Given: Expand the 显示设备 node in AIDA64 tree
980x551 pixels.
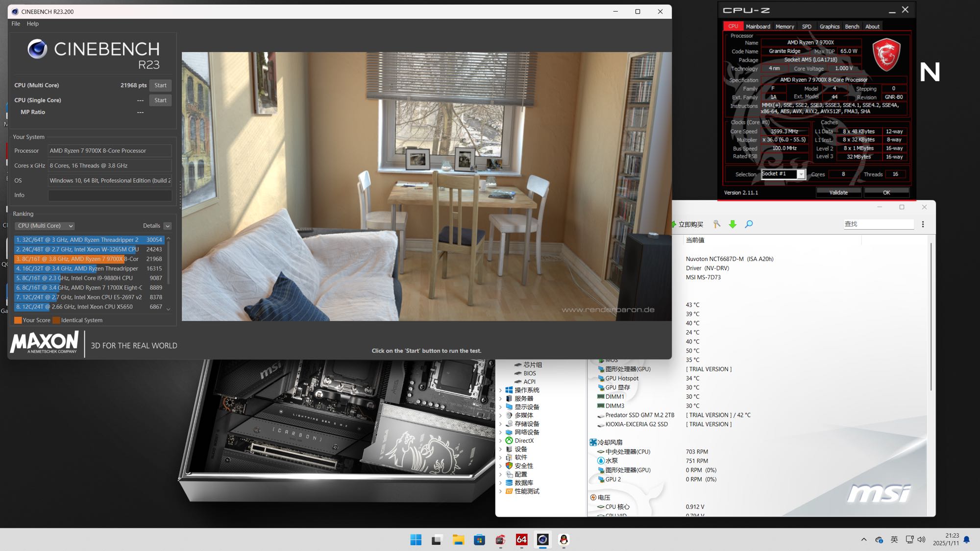Looking at the screenshot, I should pos(500,407).
